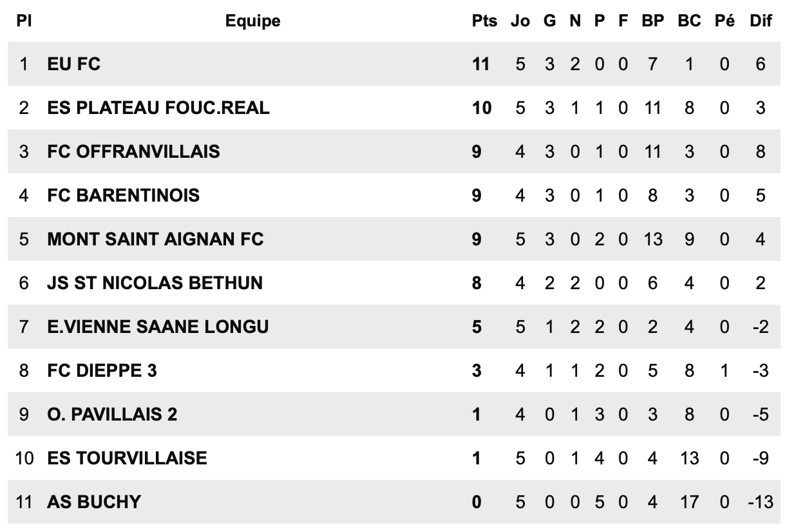This screenshot has width=787, height=532.
Task: Select O. PAVILLAIS 2 team
Action: [x=112, y=414]
